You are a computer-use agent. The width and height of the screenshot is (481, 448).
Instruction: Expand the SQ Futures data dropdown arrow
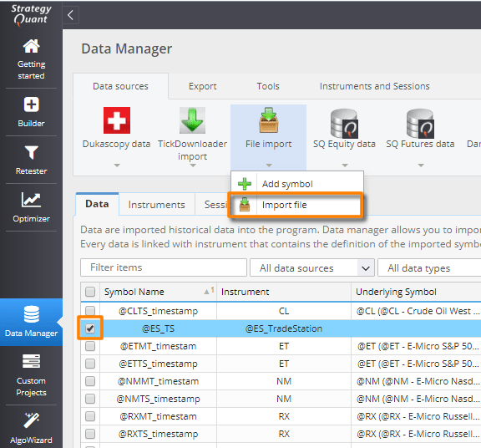pos(421,165)
